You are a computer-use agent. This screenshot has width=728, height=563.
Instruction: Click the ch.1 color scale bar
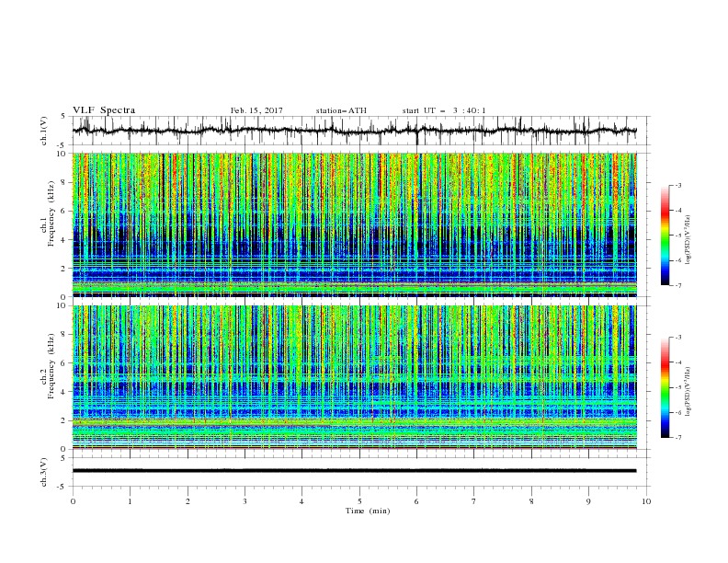(x=665, y=236)
